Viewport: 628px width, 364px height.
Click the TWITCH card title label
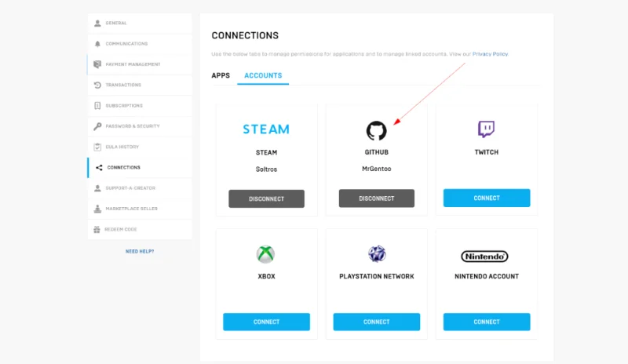(x=487, y=152)
